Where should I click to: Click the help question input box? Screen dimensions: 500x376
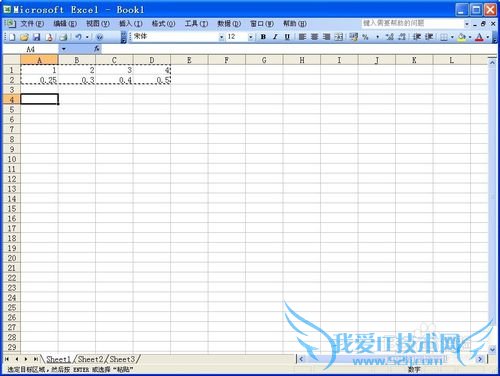point(412,24)
